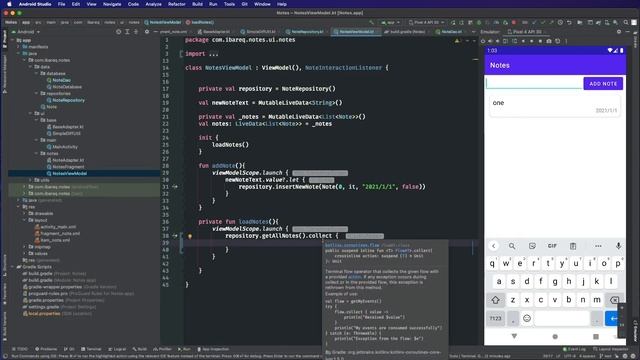The width and height of the screenshot is (640, 360).
Task: Open the Logcat tool window button
Action: click(117, 349)
